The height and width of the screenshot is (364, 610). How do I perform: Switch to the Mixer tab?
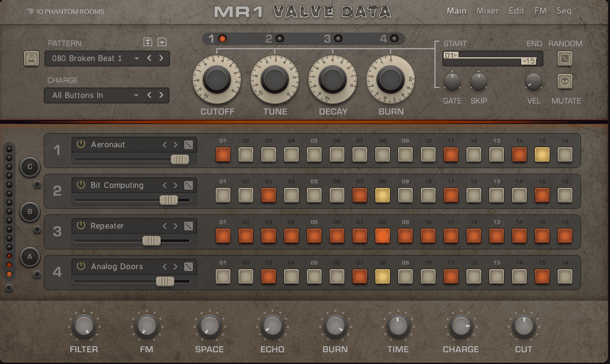tap(487, 11)
